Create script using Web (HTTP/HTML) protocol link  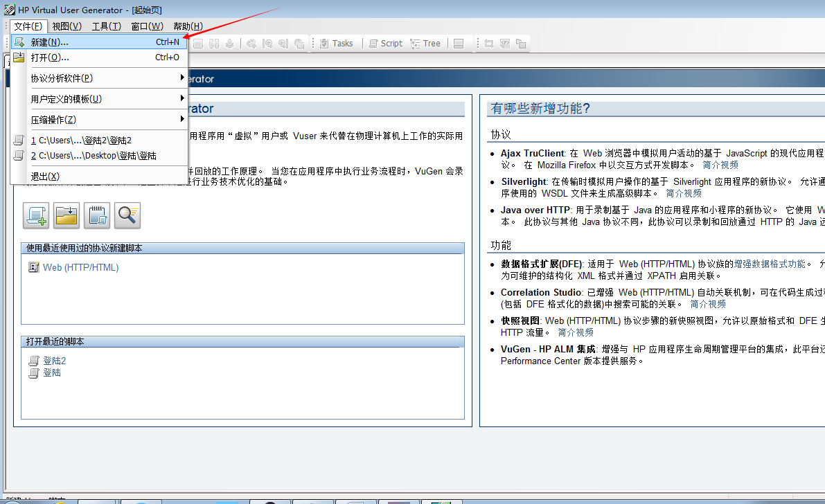pyautogui.click(x=80, y=267)
